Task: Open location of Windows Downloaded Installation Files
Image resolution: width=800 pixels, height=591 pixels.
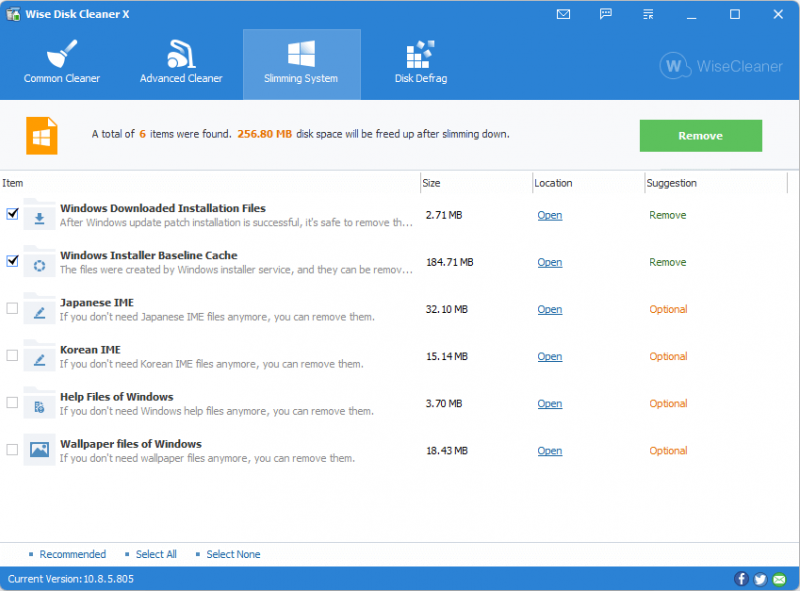Action: coord(549,215)
